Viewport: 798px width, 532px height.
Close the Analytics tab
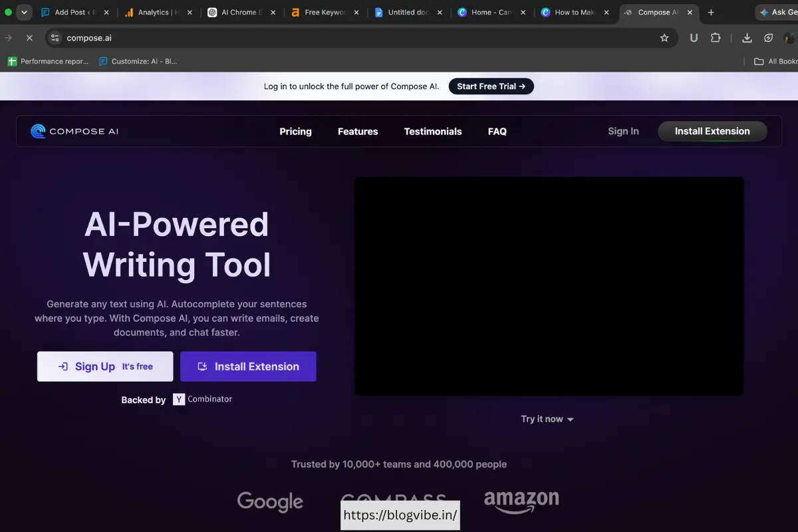[x=190, y=12]
